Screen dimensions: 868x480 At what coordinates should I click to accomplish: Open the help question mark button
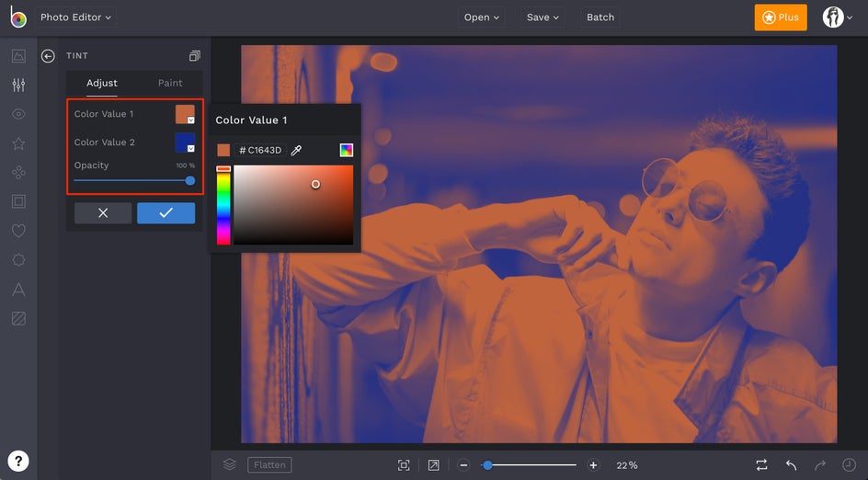pos(18,461)
